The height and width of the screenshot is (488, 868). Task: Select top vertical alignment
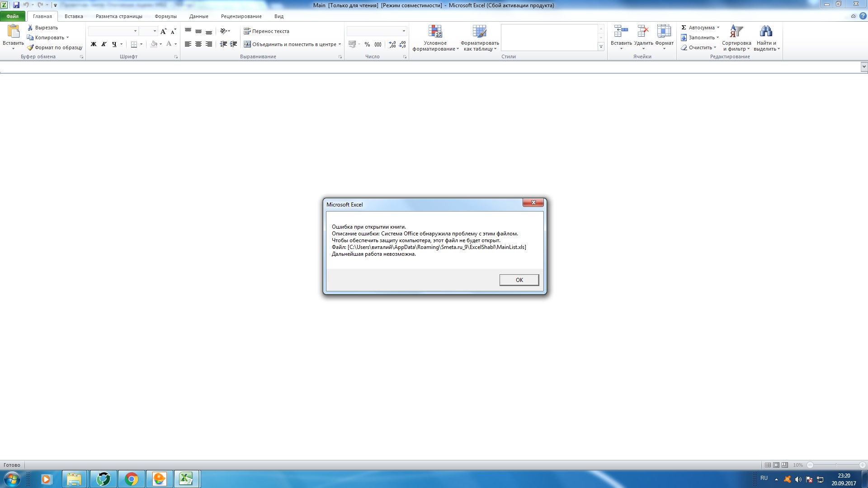point(188,31)
